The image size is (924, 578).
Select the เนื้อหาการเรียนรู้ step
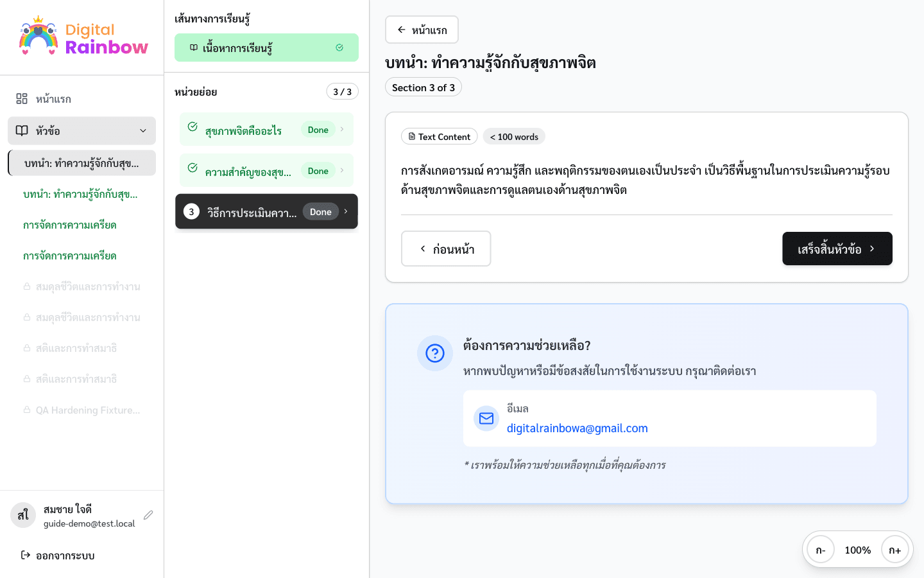point(266,48)
